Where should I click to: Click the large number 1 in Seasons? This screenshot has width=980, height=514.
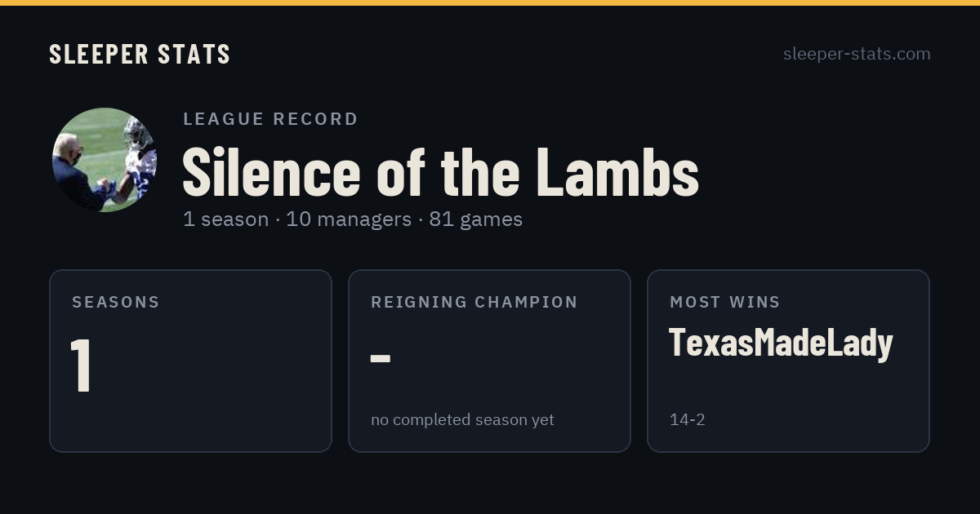[x=81, y=365]
